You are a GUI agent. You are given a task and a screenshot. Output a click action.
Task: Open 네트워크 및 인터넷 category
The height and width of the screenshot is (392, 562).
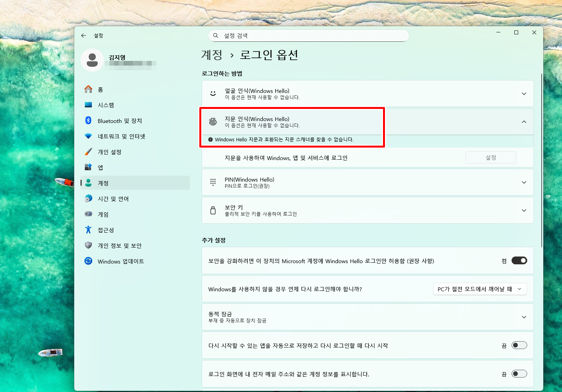point(135,136)
